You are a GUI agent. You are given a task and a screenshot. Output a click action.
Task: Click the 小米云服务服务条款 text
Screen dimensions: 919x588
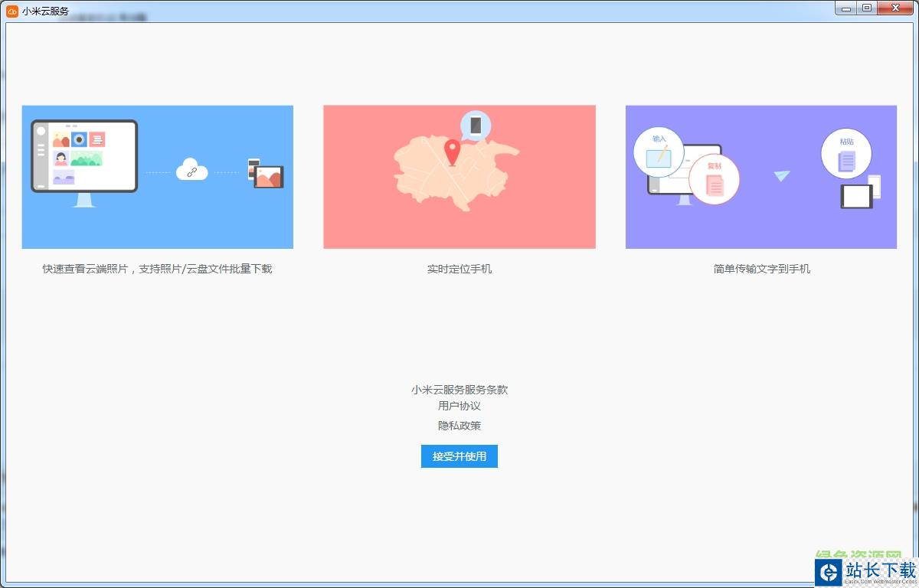point(459,390)
